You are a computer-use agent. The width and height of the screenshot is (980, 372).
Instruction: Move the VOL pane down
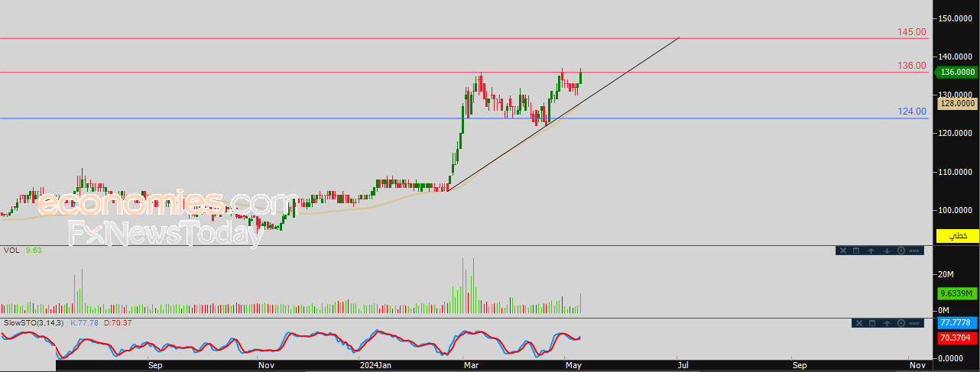(x=887, y=251)
